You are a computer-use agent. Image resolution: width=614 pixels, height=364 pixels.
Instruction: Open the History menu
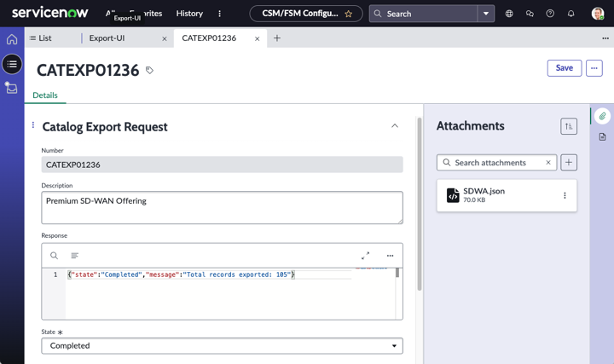[x=189, y=14]
